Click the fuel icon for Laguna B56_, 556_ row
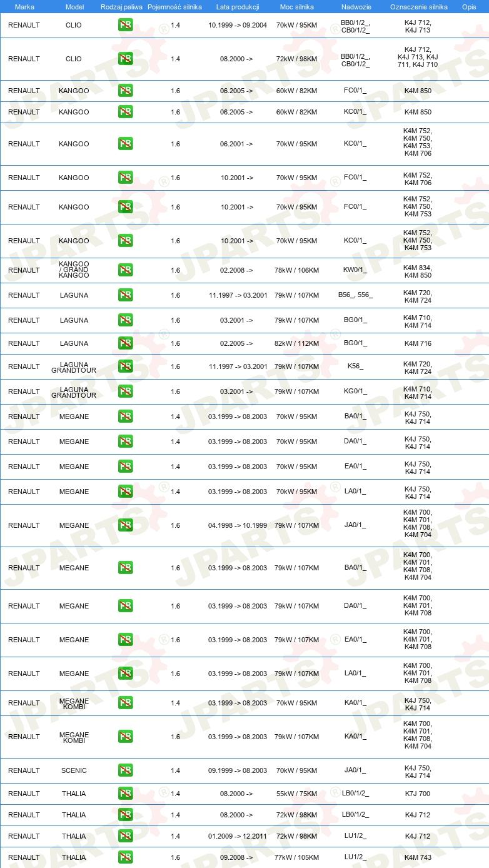489x868 pixels. coord(126,295)
